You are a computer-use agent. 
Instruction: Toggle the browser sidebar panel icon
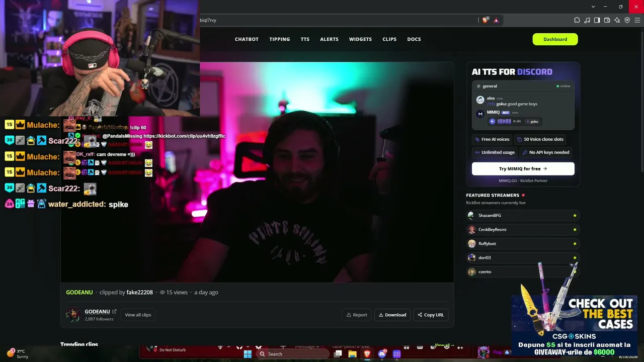[597, 20]
